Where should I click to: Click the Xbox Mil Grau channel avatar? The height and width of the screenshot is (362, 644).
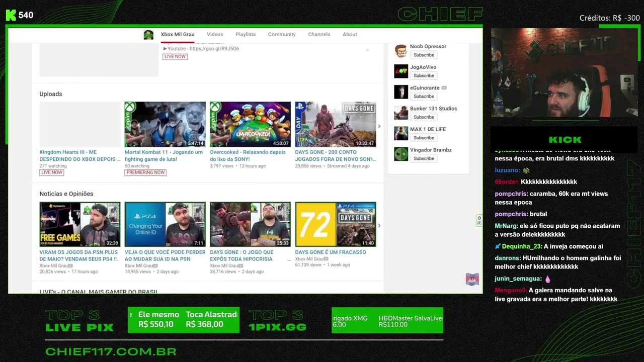click(148, 35)
